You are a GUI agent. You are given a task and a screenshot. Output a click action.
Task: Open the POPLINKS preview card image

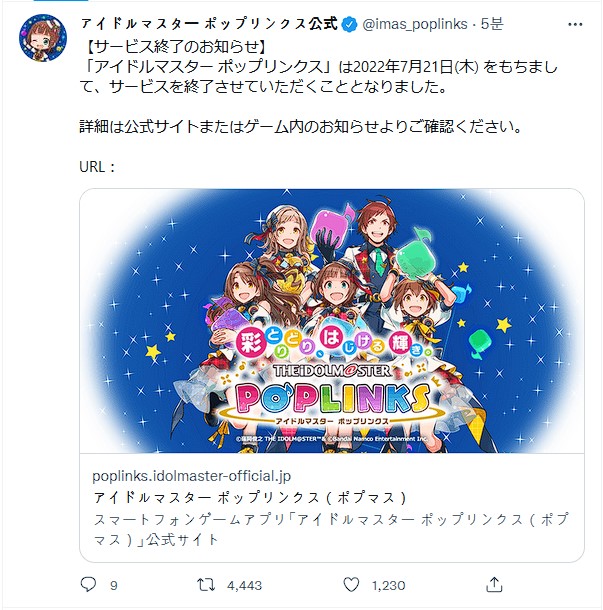tap(332, 321)
